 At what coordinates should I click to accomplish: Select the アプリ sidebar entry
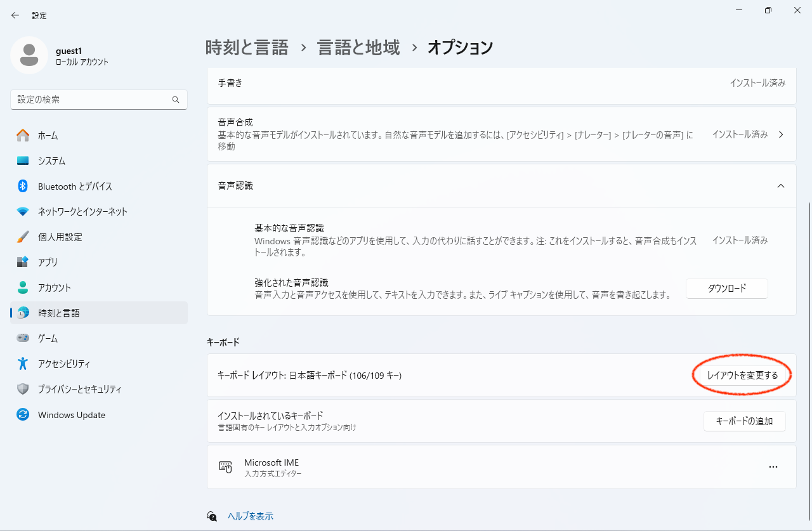pos(99,262)
